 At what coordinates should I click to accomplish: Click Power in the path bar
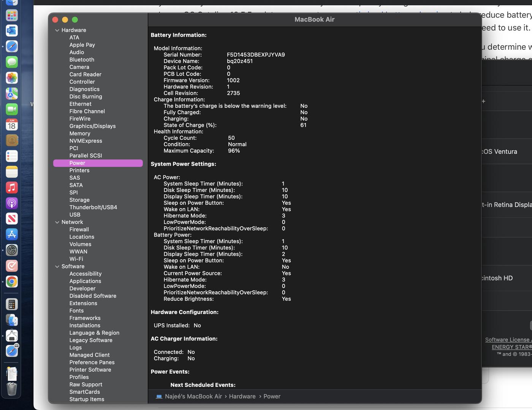tap(272, 396)
